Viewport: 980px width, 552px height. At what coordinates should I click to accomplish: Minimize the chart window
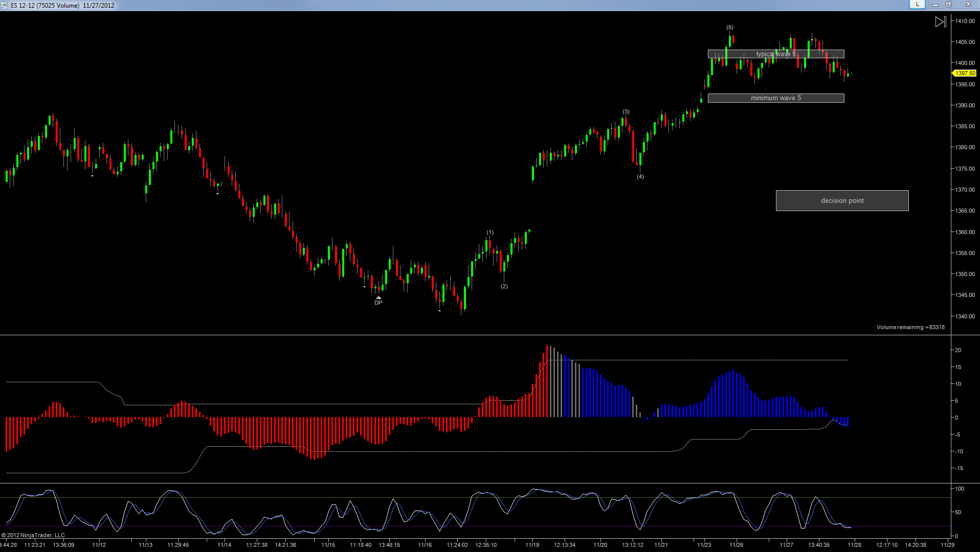935,5
